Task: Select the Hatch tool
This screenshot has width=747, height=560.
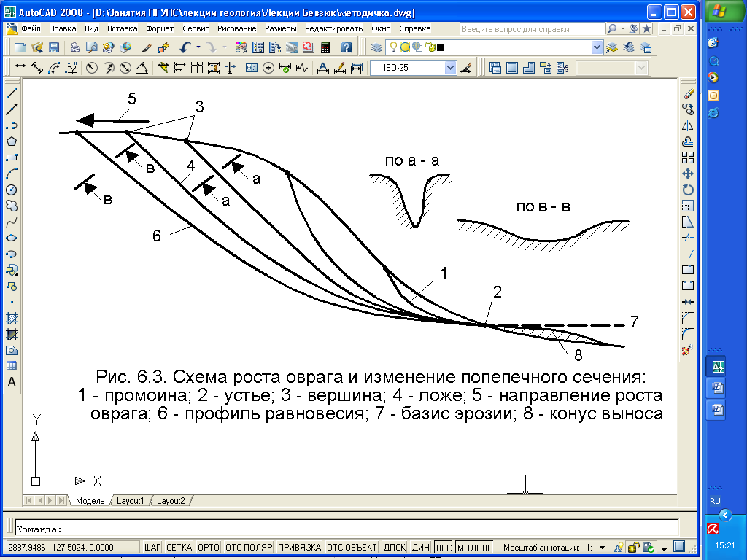Action: [12, 318]
